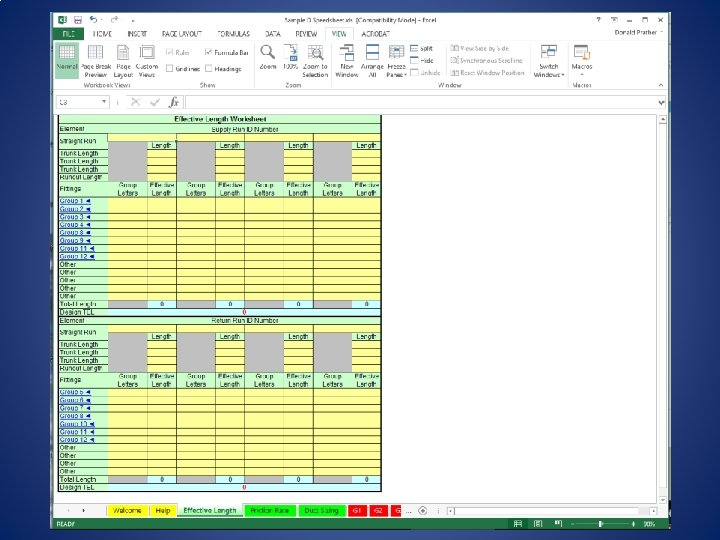This screenshot has height=540, width=720.
Task: Open Page Break Preview view
Action: coord(96,61)
